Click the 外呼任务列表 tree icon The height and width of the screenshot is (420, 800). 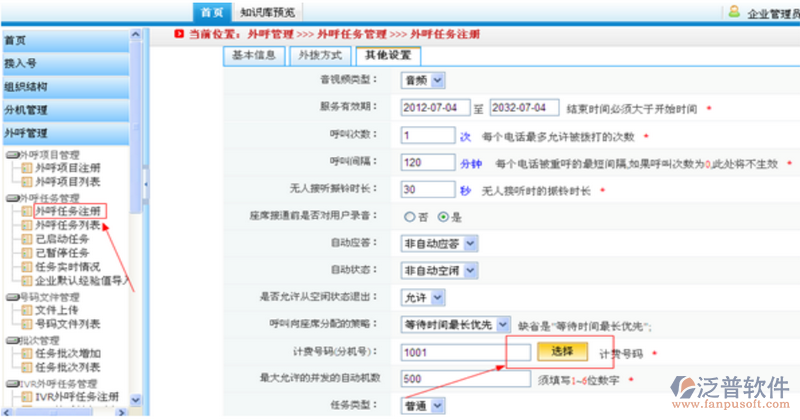tap(26, 226)
